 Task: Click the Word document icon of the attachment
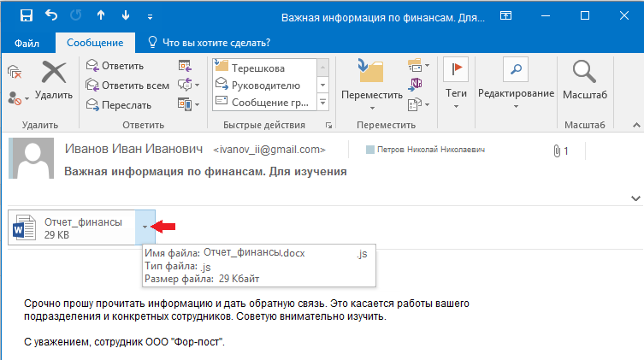24,227
